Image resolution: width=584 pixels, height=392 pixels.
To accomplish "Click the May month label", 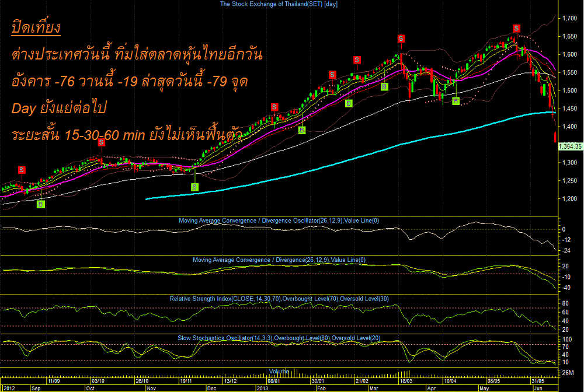I will 484,388.
